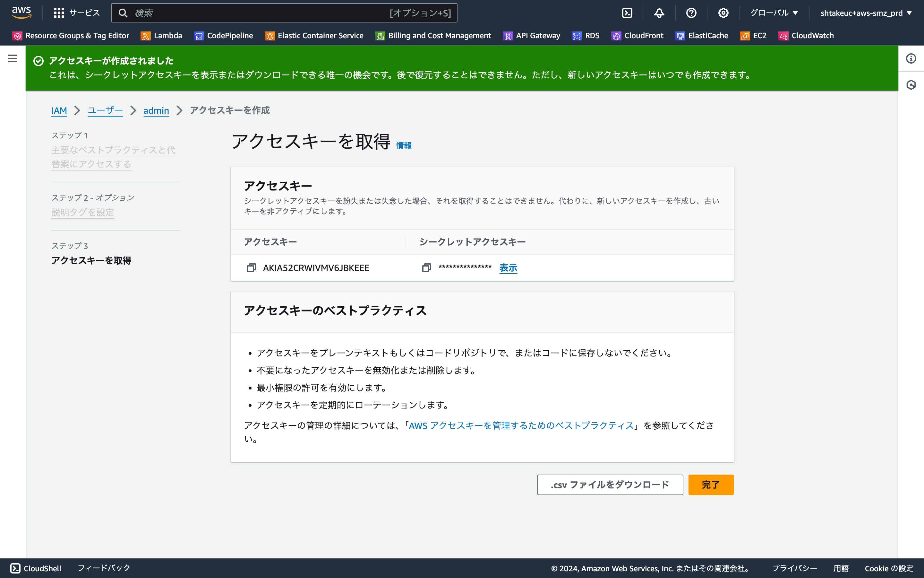This screenshot has height=578, width=924.
Task: Select the access key text AKIA52CRWIVMV6JBKEEE
Action: click(x=316, y=267)
